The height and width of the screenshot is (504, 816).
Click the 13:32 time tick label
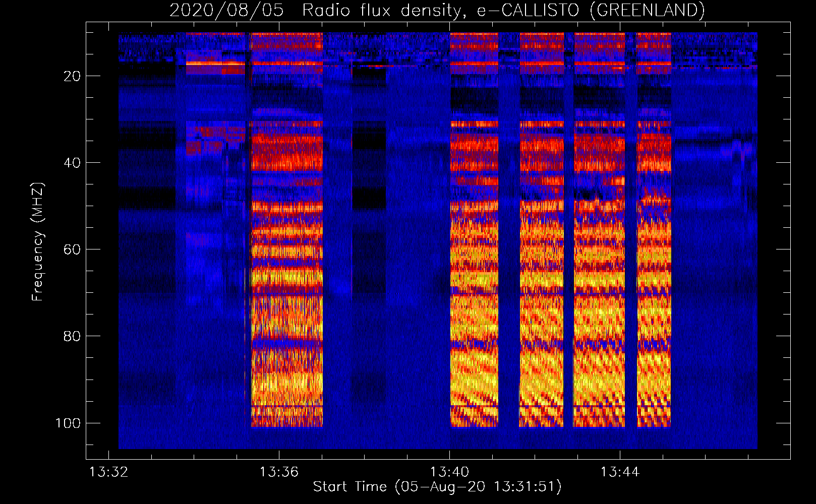tap(108, 472)
